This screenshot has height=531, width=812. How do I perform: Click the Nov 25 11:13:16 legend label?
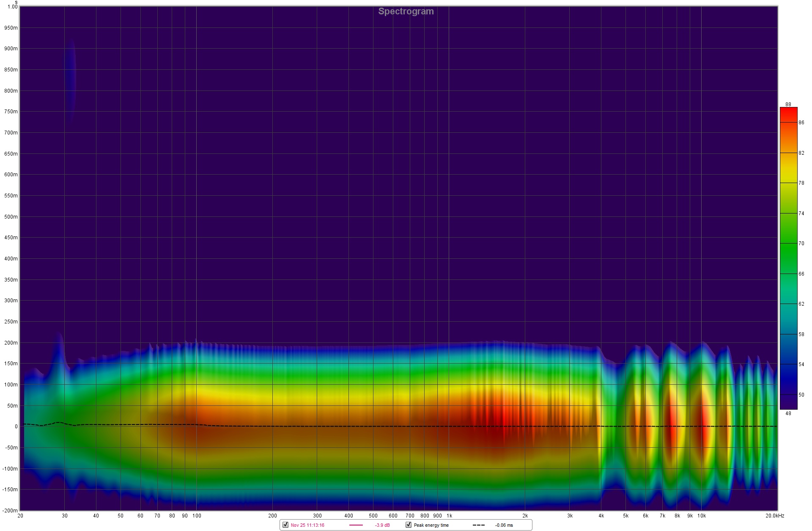point(307,525)
